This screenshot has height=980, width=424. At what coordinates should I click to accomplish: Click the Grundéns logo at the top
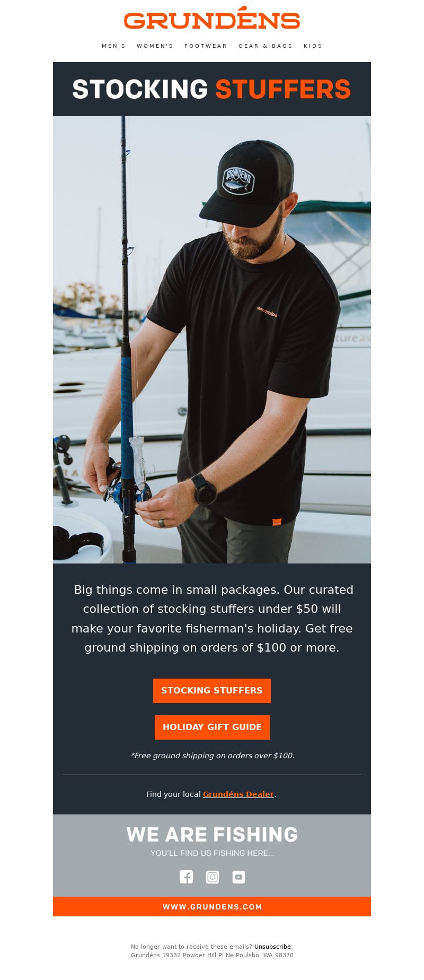pyautogui.click(x=212, y=18)
